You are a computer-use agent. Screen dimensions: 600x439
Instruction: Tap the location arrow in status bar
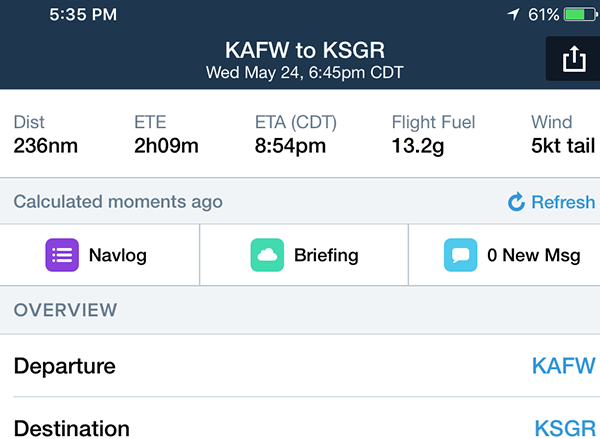click(514, 15)
